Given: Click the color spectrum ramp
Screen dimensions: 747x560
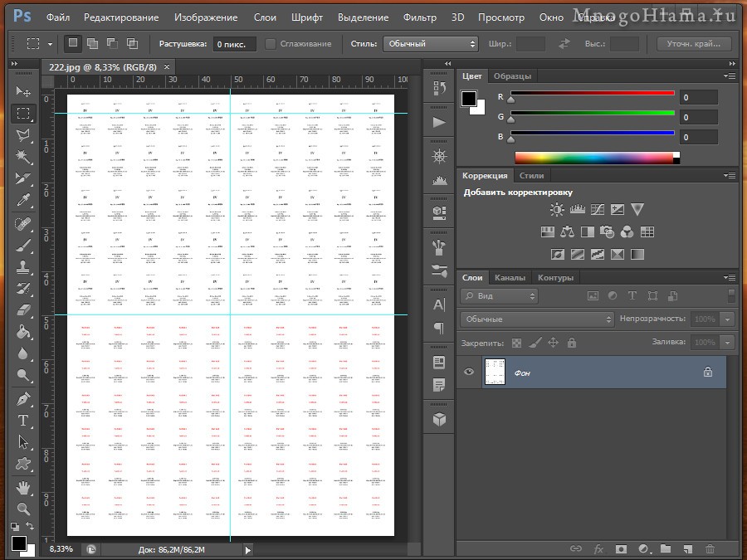Looking at the screenshot, I should [x=593, y=157].
